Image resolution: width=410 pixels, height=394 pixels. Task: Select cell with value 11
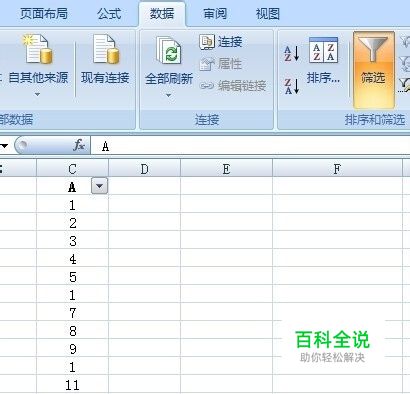[72, 385]
